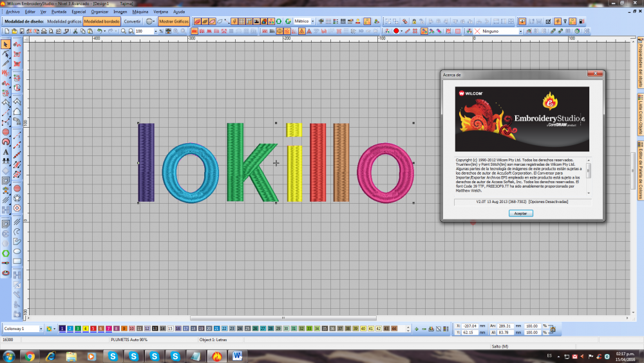Select yellow color swatch 4

tap(86, 329)
